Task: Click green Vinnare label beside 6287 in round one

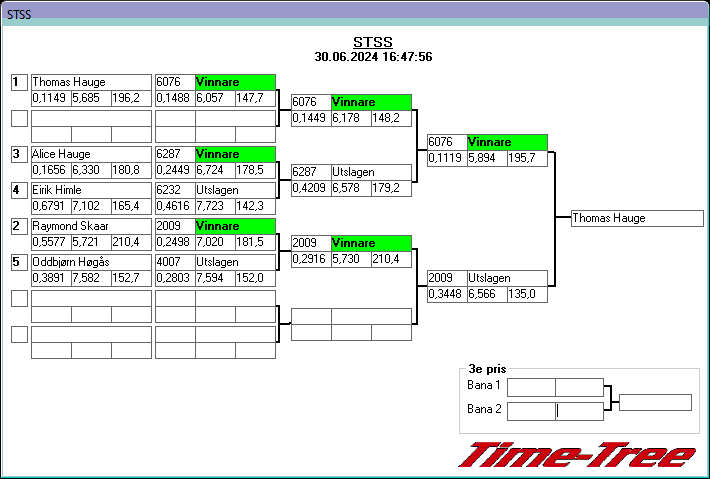Action: (235, 154)
